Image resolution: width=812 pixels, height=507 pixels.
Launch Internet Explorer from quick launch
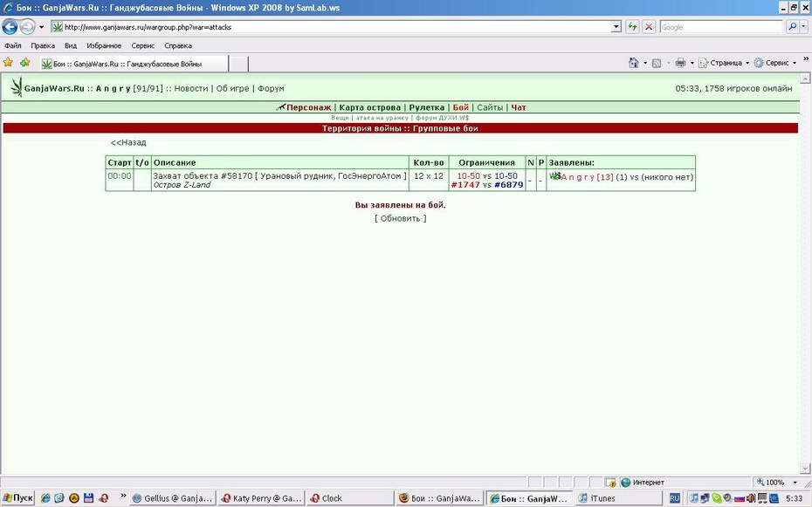click(45, 498)
